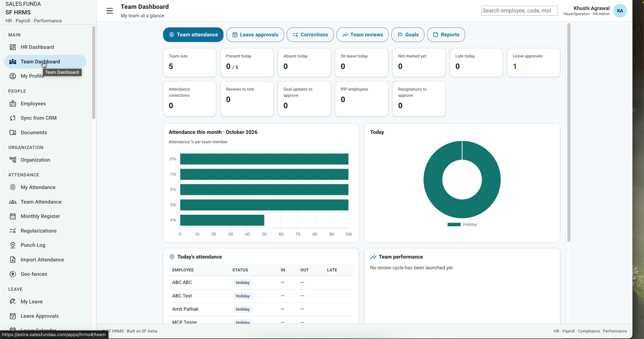Screen dimensions: 644x339
Task: Click Holiday status badge for Amit Pathak
Action: (x=243, y=309)
